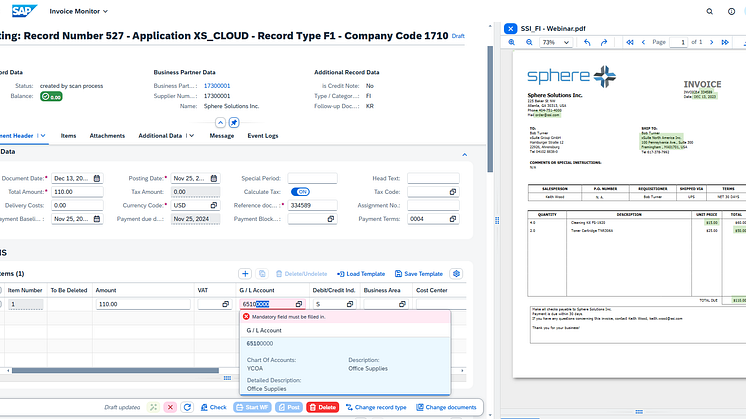Open value help for Tax Code
Viewport: 746px width, 419px height.
pos(452,192)
